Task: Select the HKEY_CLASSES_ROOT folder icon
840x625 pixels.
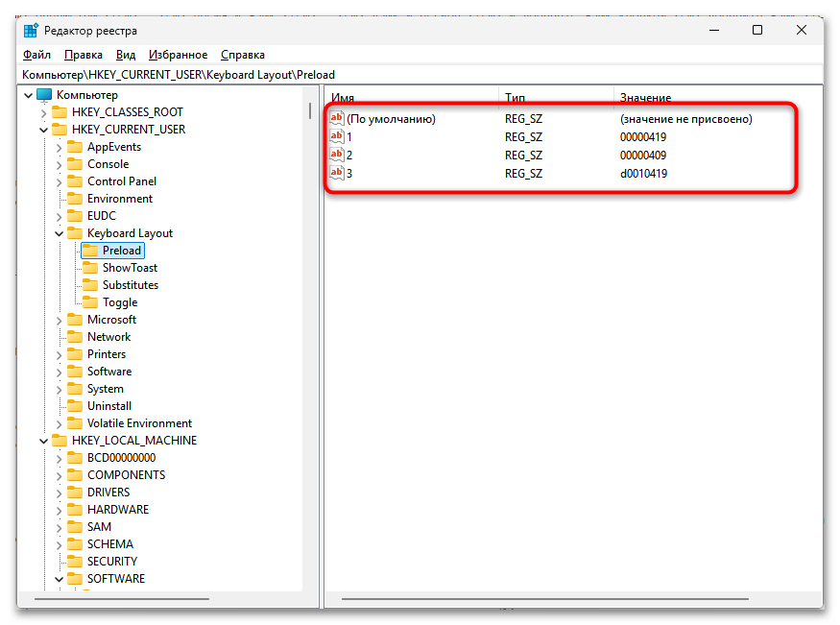Action: (60, 112)
